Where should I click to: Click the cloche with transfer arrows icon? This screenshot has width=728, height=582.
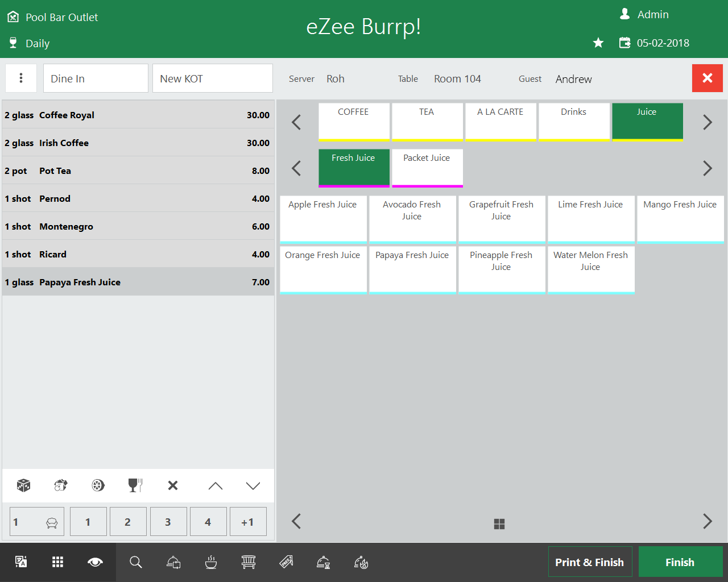pos(173,562)
